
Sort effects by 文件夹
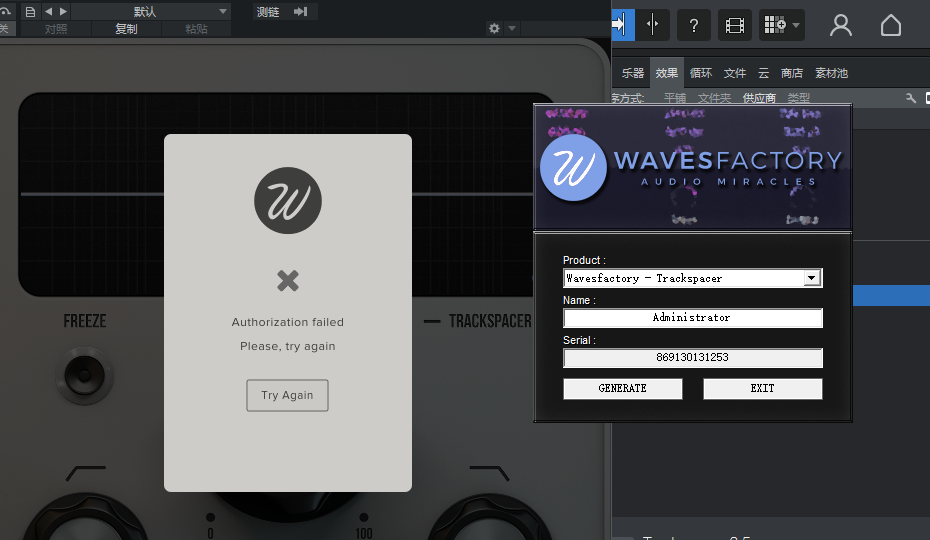click(714, 98)
